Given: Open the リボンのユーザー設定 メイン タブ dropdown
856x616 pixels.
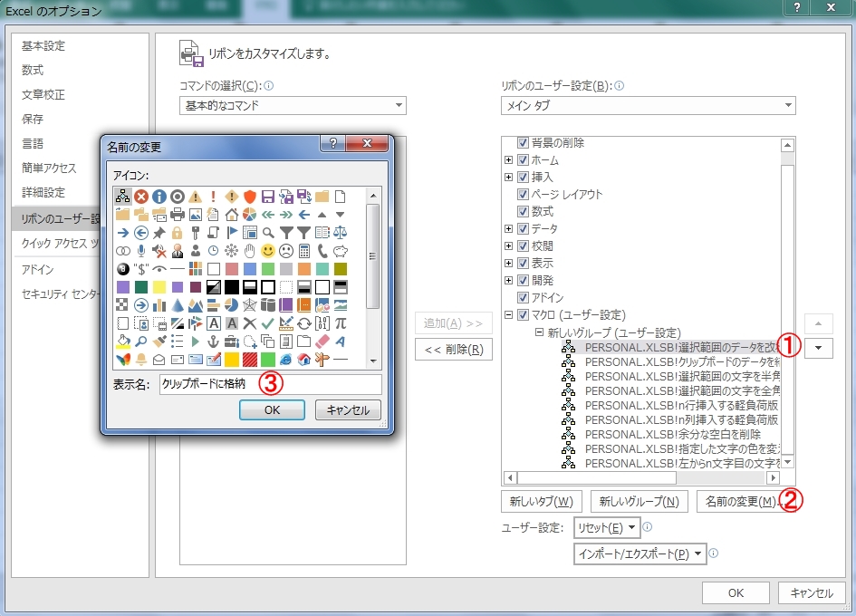Looking at the screenshot, I should 648,105.
